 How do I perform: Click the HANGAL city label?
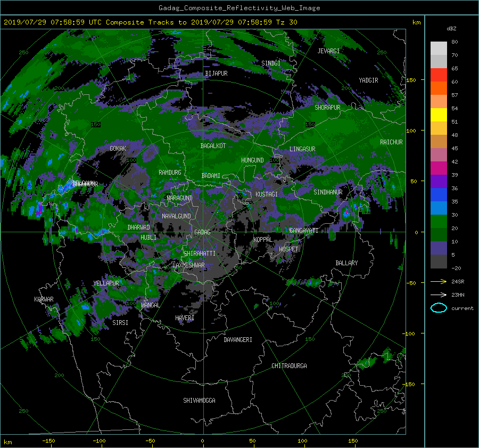click(150, 305)
